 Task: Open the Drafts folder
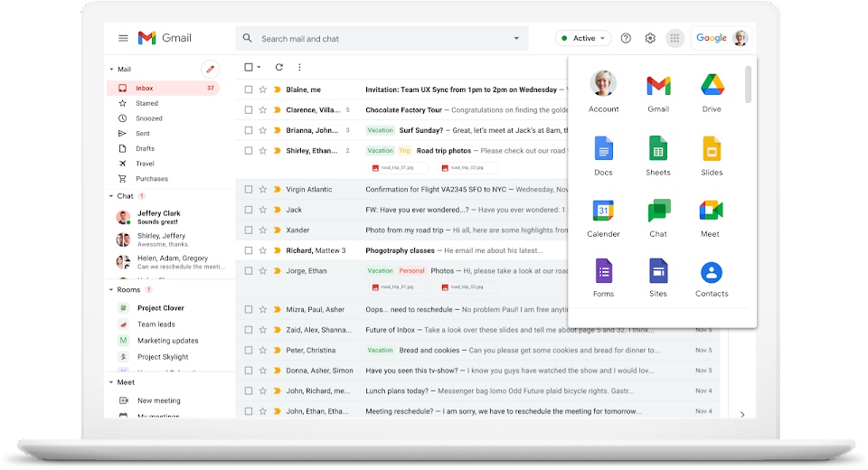[x=145, y=148]
